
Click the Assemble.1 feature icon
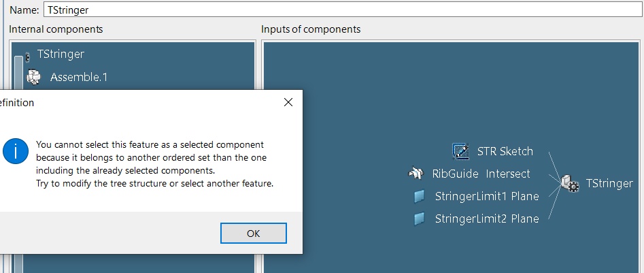click(x=34, y=77)
